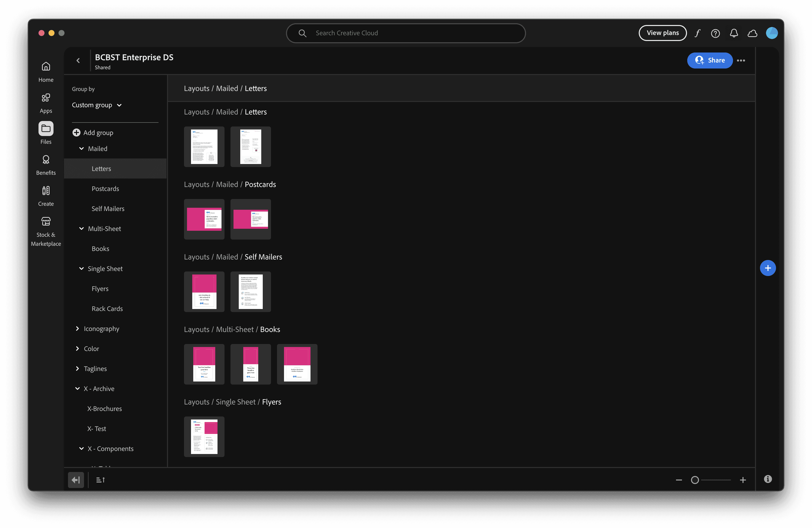Collapse the groups sidebar panel
Image resolution: width=812 pixels, height=528 pixels.
[76, 480]
